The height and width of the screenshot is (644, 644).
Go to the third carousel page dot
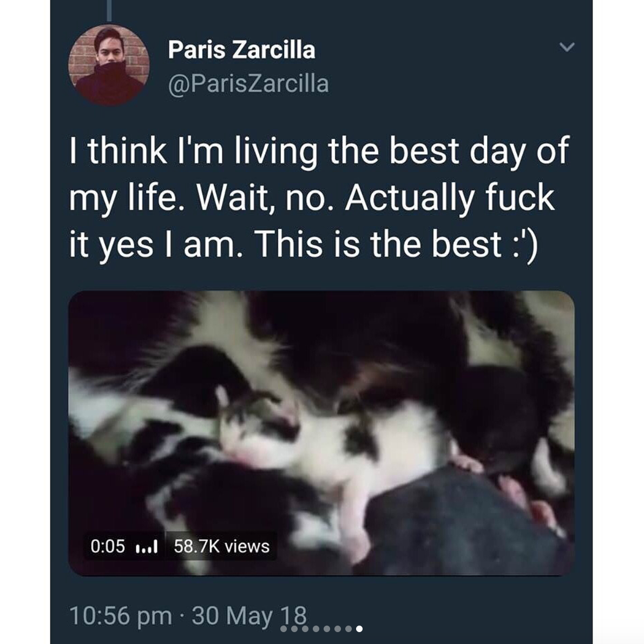point(305,629)
